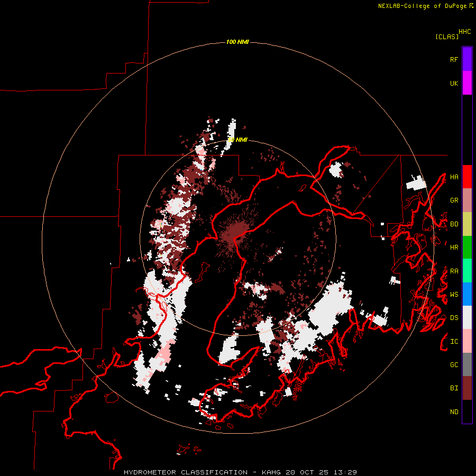Click the UK magenta legend swatch
The image size is (476, 476).
(467, 83)
